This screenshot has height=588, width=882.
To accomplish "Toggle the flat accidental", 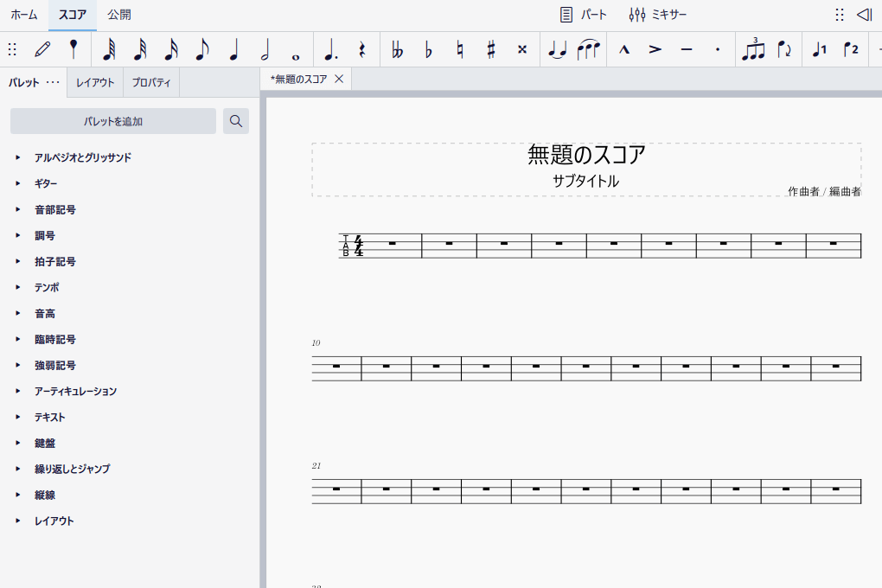I will (x=428, y=49).
